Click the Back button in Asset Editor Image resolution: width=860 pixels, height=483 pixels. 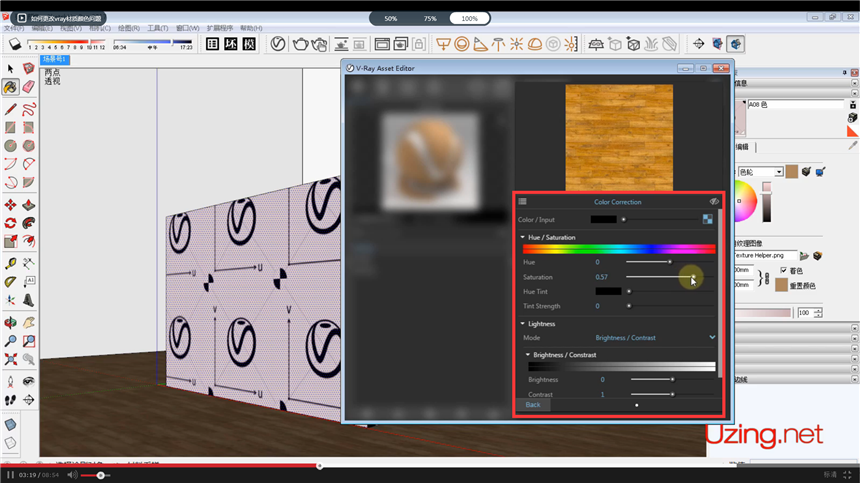coord(533,405)
